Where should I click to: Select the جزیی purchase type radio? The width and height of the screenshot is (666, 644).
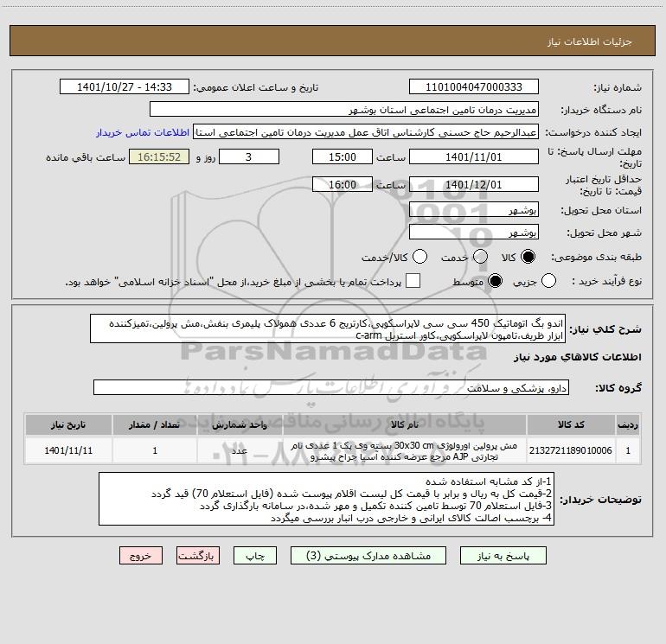coord(548,281)
